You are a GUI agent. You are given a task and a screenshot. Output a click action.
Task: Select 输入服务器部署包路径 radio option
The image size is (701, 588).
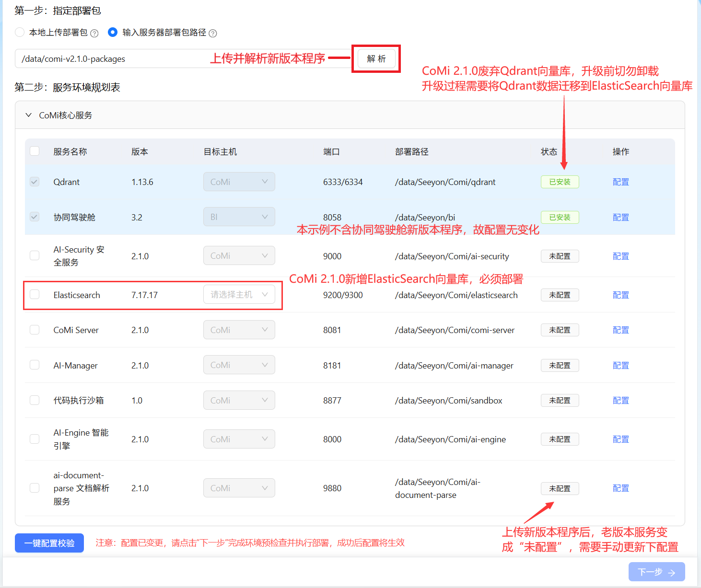(x=113, y=32)
